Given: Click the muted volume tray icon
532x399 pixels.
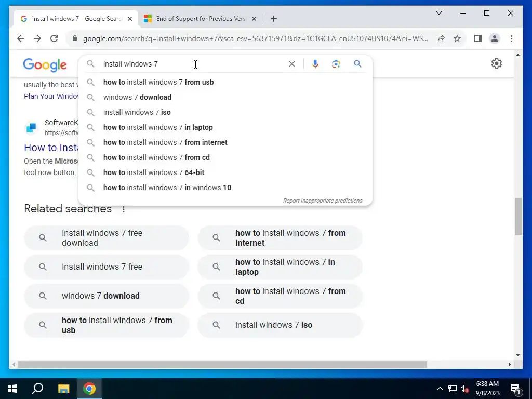Looking at the screenshot, I should coord(465,389).
